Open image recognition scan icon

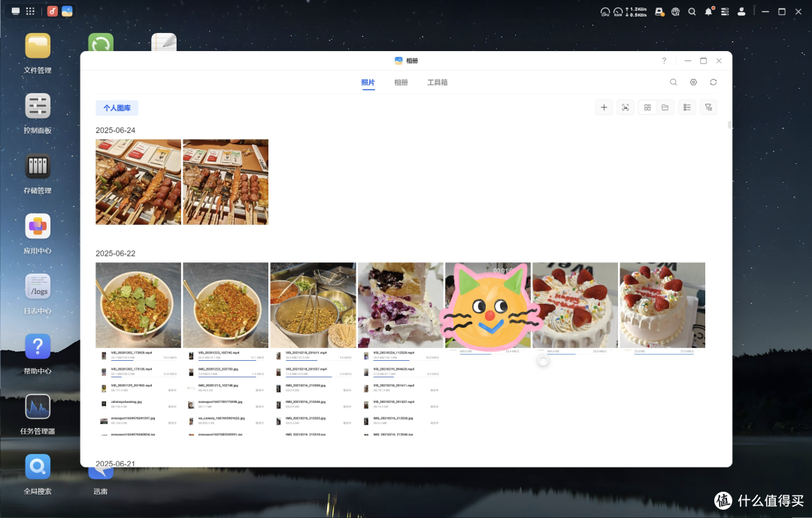(626, 108)
